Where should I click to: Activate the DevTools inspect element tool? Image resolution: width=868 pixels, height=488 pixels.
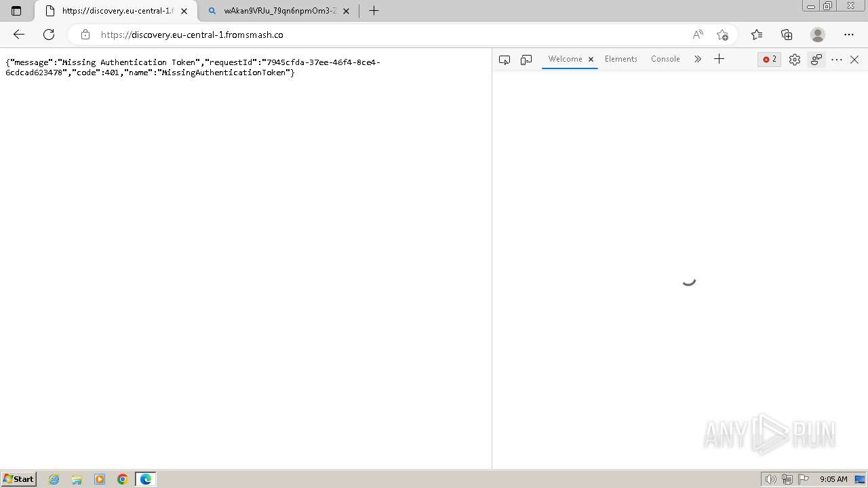504,60
